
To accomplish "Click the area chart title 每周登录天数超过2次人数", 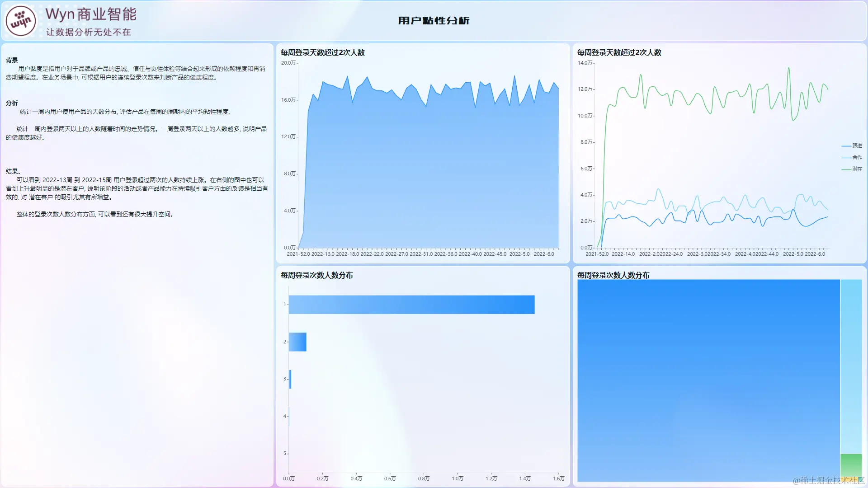I will pyautogui.click(x=323, y=52).
